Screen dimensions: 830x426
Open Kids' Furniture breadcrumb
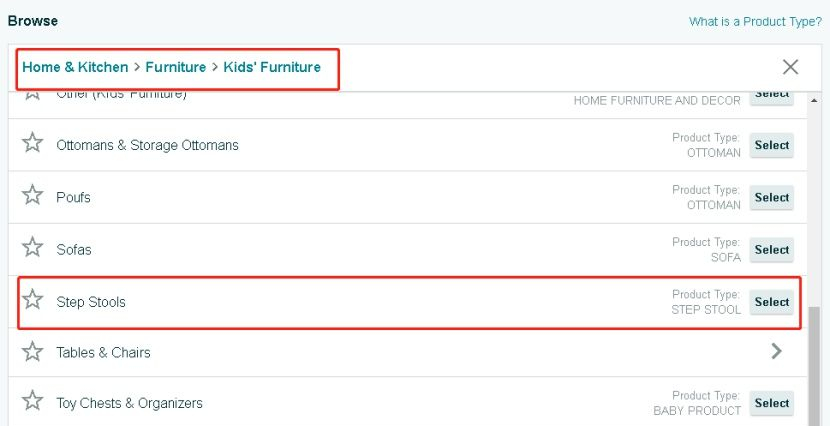coord(272,67)
